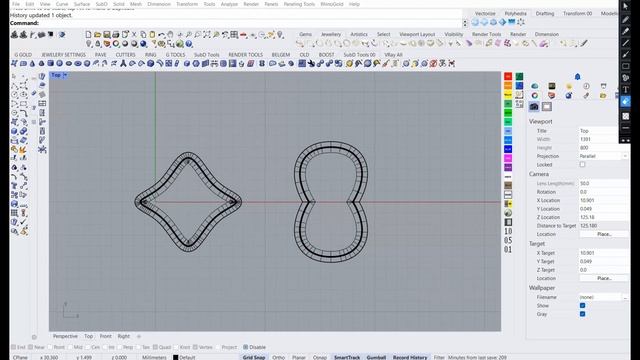Open the Polyhedra toolbar tab
640x360 pixels.
tap(516, 13)
